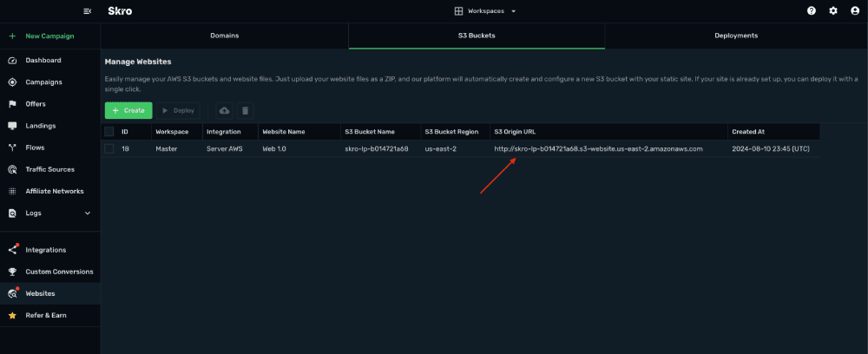Click the 'us-east-2' region cell
This screenshot has height=354, width=868.
[441, 148]
